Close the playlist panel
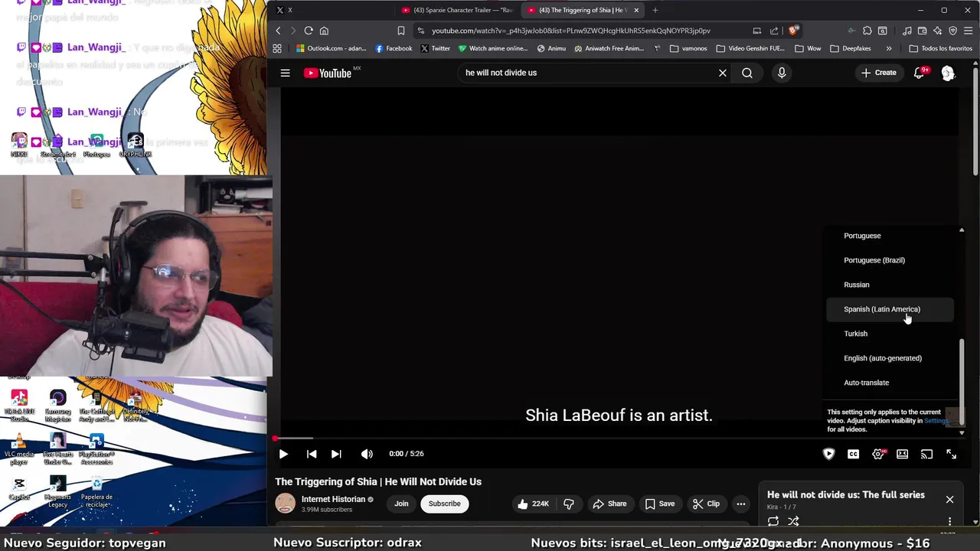 point(949,500)
